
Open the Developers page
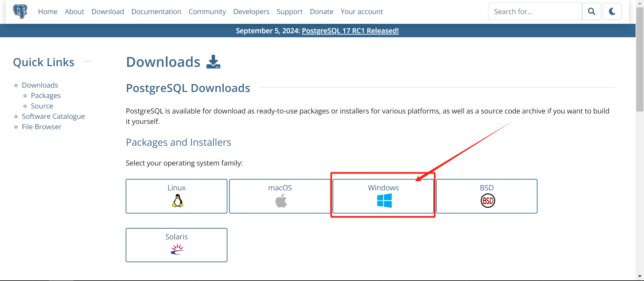point(251,12)
